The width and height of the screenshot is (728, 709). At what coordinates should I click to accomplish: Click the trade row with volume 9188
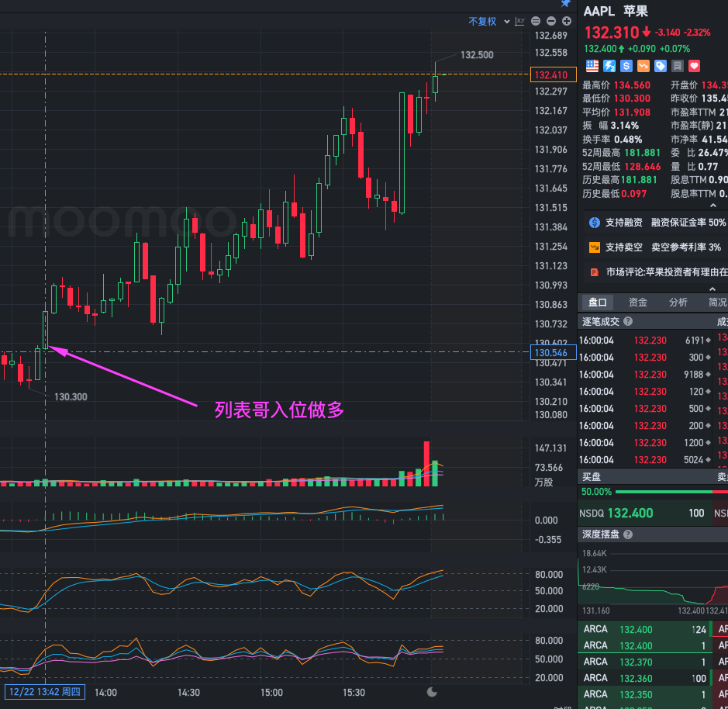tap(647, 375)
